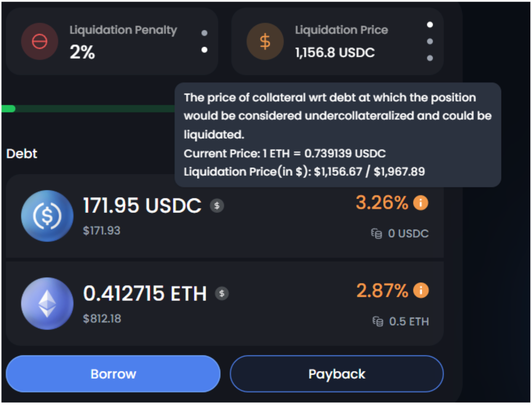Image resolution: width=532 pixels, height=405 pixels.
Task: Click the 1,156.8 USDC liquidation price value
Action: point(335,53)
